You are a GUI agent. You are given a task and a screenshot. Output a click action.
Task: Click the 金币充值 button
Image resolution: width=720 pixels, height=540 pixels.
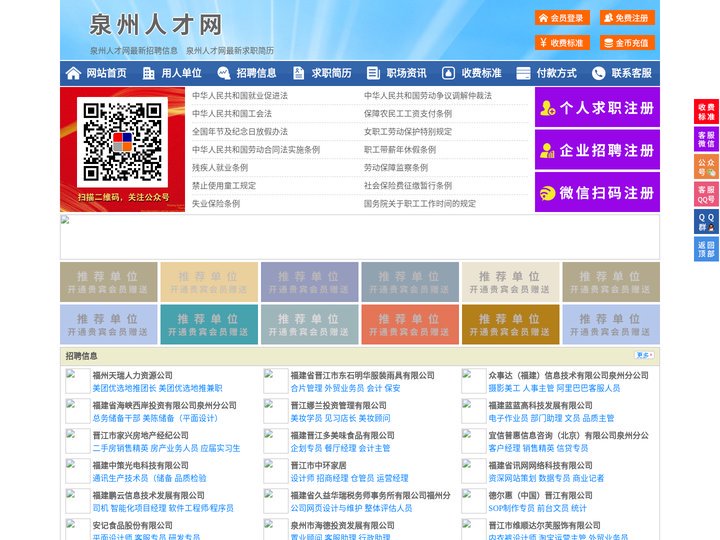click(627, 43)
